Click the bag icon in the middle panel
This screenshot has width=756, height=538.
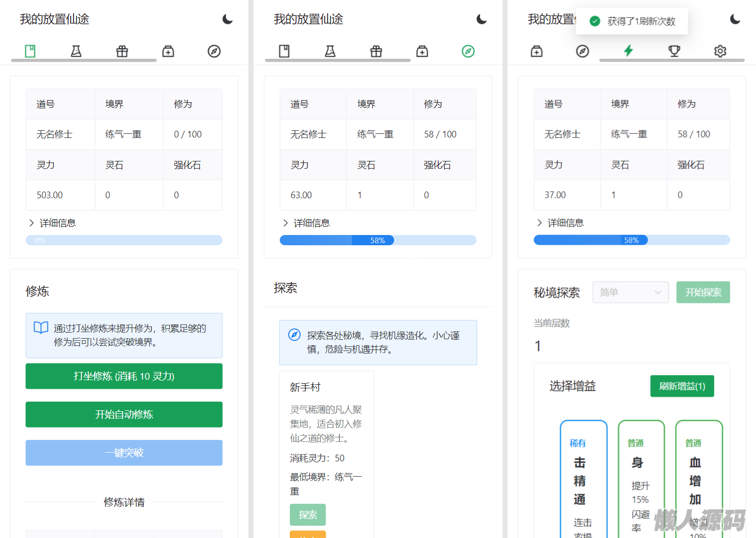422,51
